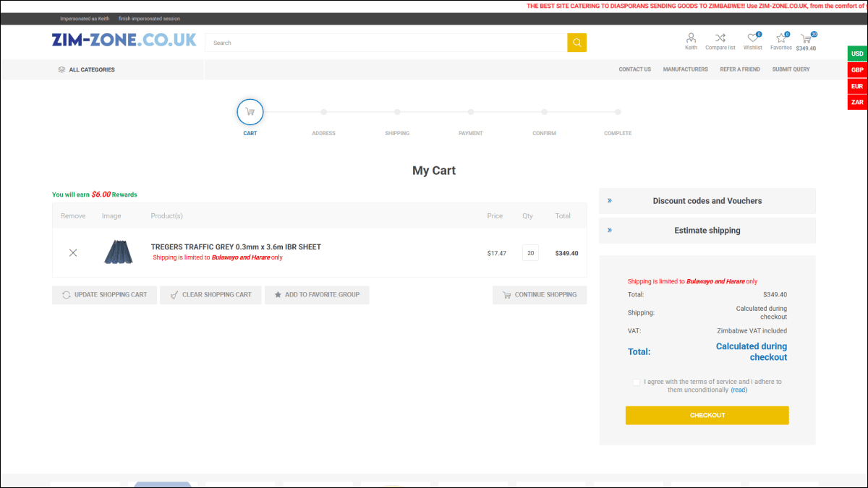868x488 pixels.
Task: Click the $6.00 rewards amount
Action: 101,194
